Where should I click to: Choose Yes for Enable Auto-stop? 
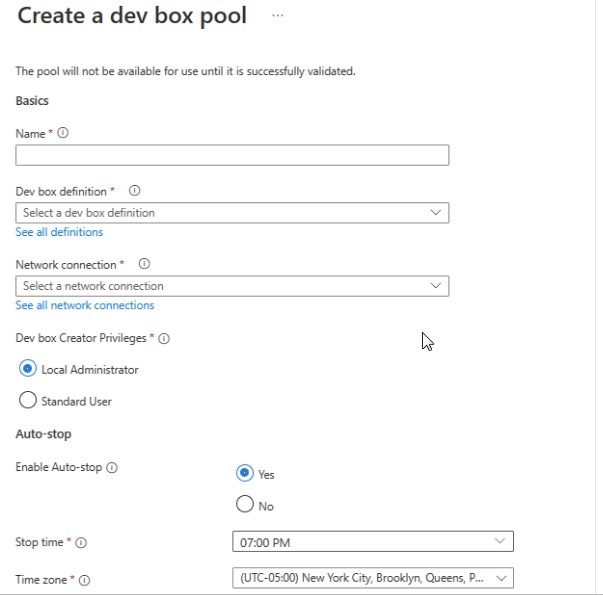245,473
